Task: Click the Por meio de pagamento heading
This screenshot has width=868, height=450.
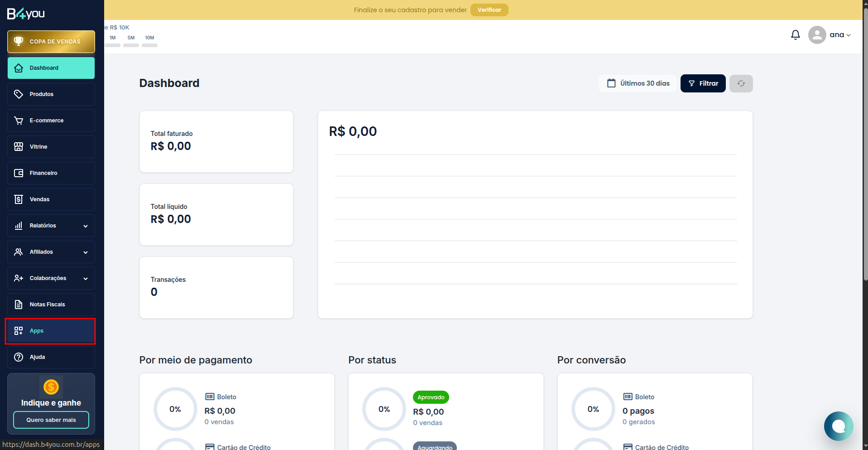Action: click(x=196, y=360)
